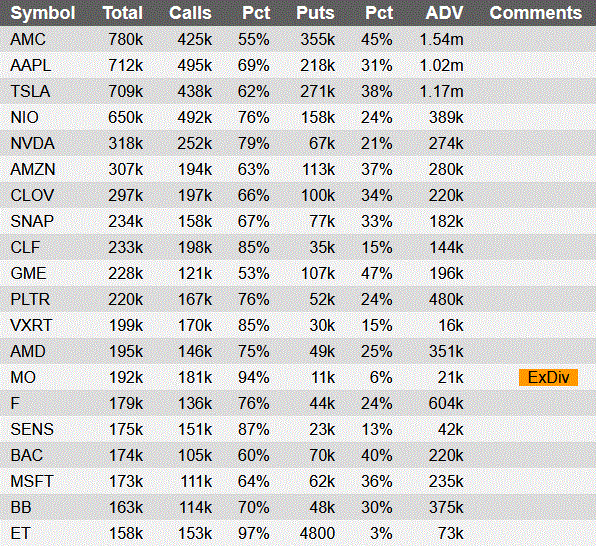612x559 pixels.
Task: Click the orange ExDiv tag
Action: pos(548,377)
